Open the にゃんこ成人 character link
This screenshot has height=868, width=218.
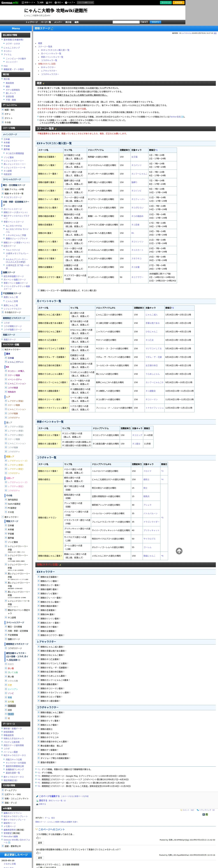[151, 315]
